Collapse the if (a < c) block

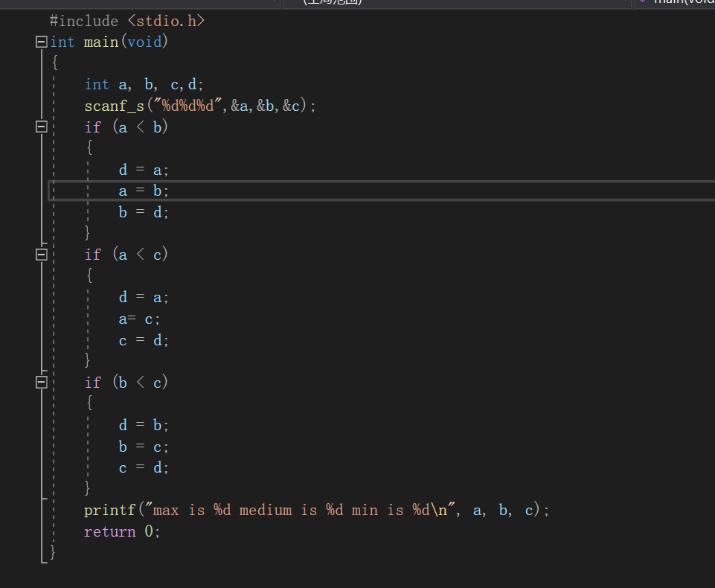pos(42,255)
